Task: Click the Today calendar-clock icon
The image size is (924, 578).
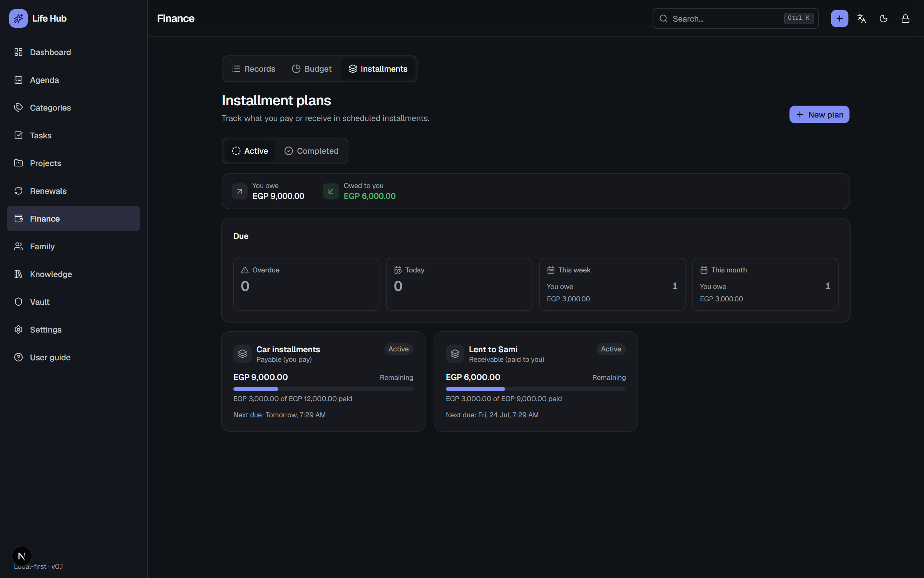Action: (398, 270)
